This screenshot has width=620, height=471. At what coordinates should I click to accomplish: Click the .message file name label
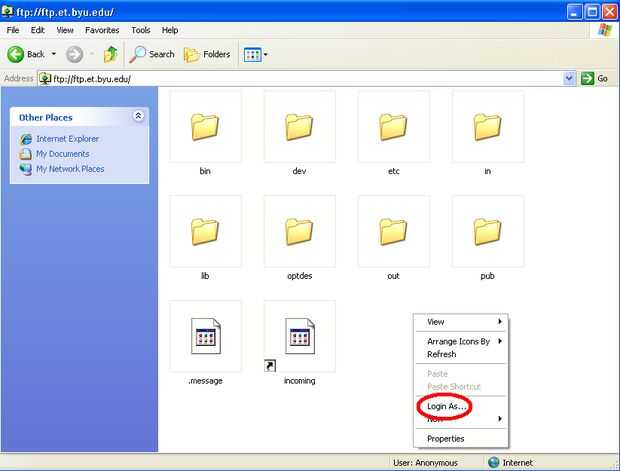pos(206,381)
